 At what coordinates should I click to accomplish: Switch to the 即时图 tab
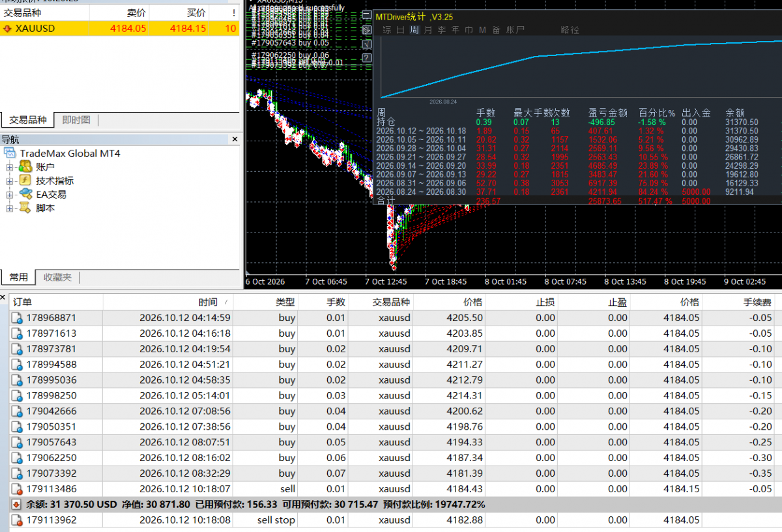pyautogui.click(x=76, y=120)
